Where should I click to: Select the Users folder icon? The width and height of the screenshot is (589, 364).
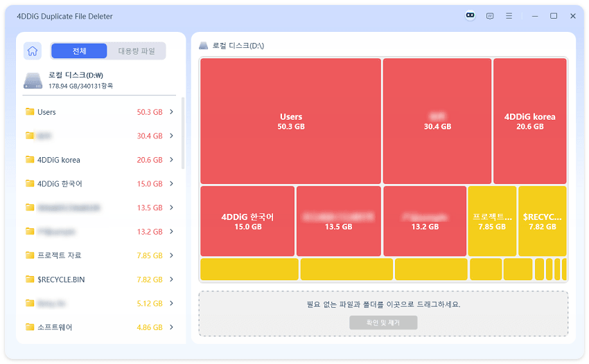(x=30, y=112)
